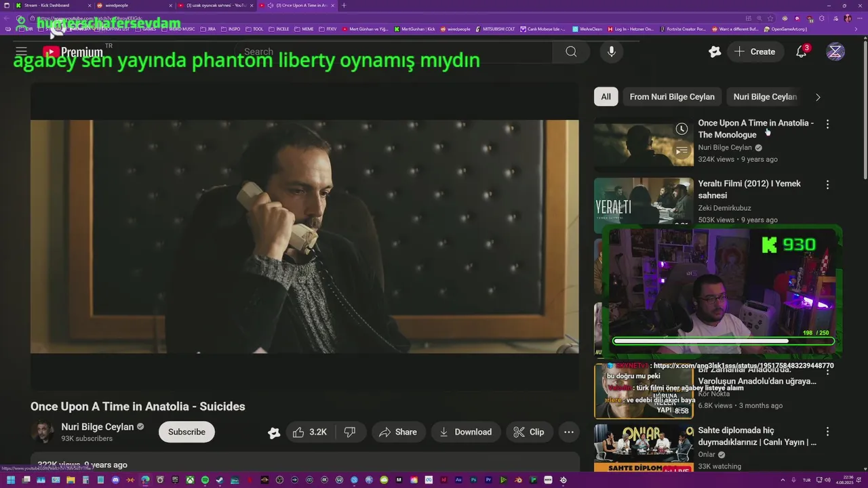This screenshot has height=488, width=868.
Task: Select the Nuri Bilge Ceylan chip
Action: coord(765,97)
